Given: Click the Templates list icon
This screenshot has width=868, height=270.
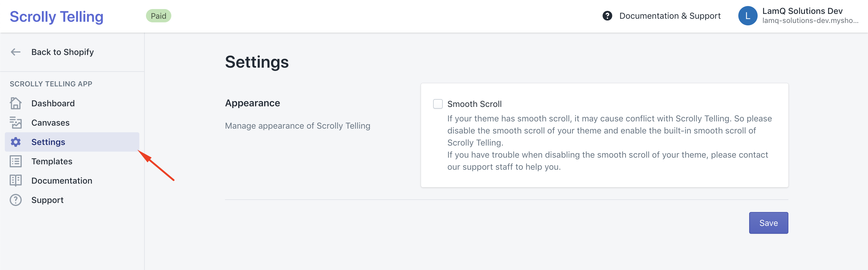Looking at the screenshot, I should click(x=15, y=161).
